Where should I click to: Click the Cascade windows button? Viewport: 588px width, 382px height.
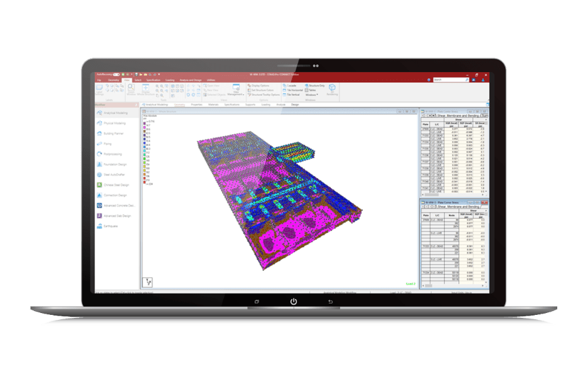click(290, 85)
